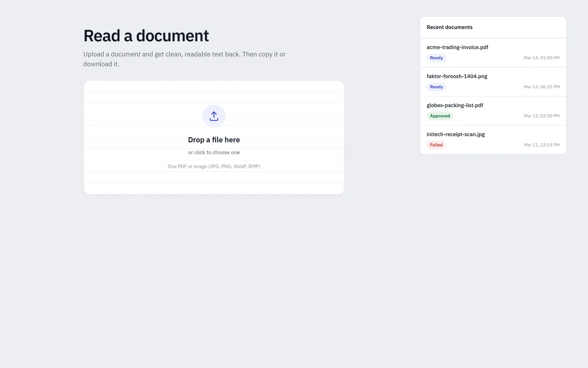Click the Mar 11, 12:15 PM timestamp
The width and height of the screenshot is (588, 368).
[x=542, y=145]
